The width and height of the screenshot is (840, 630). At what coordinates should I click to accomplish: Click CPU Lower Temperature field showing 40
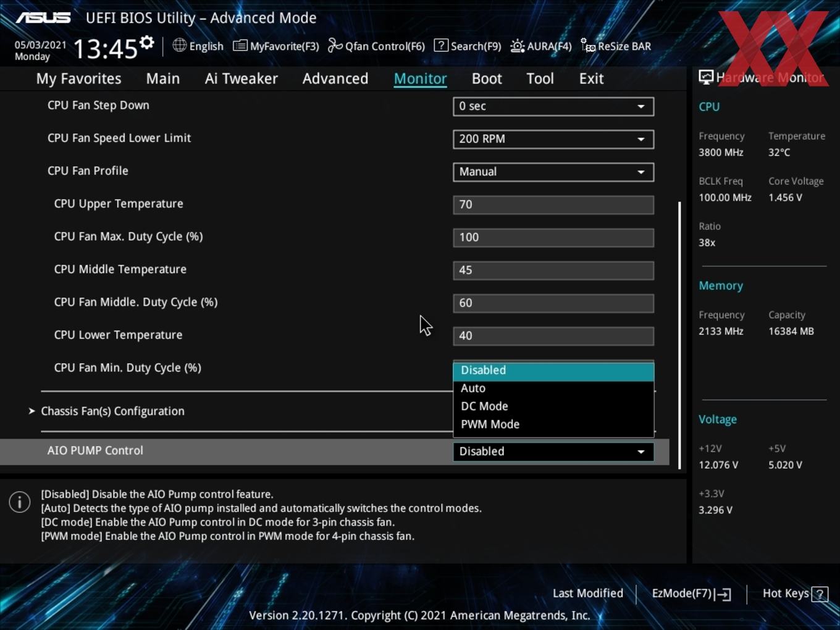[x=553, y=335]
